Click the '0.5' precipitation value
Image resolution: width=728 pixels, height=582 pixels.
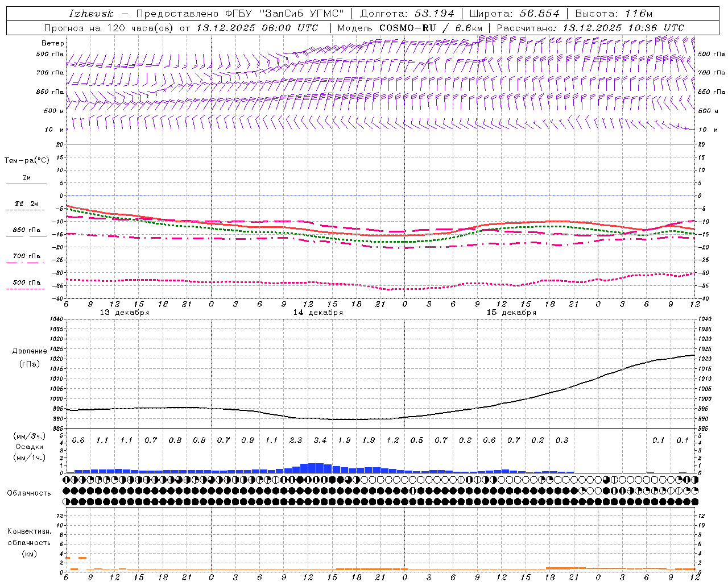click(417, 440)
